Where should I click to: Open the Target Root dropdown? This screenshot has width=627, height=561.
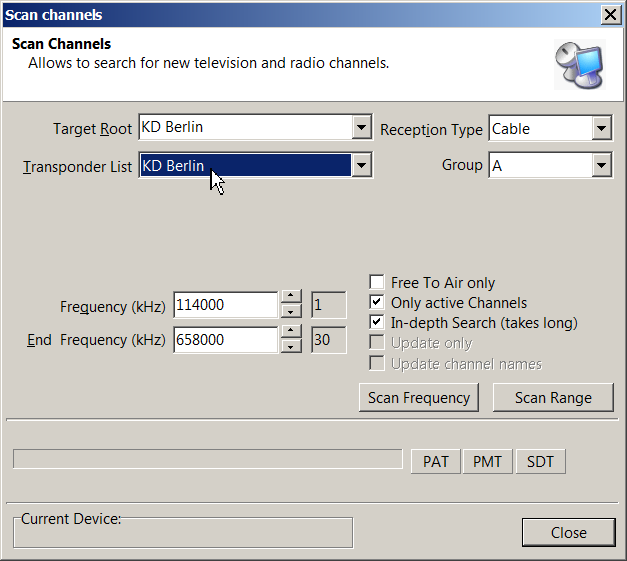(x=362, y=129)
